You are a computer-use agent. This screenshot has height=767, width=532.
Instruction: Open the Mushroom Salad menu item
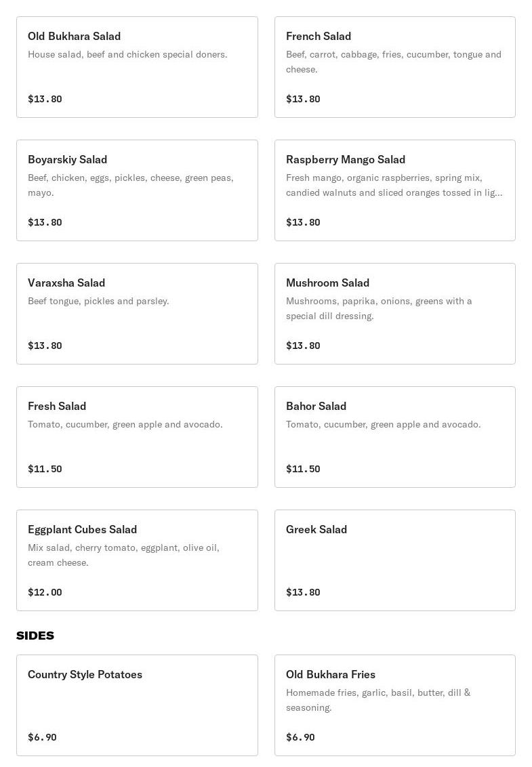tap(394, 314)
